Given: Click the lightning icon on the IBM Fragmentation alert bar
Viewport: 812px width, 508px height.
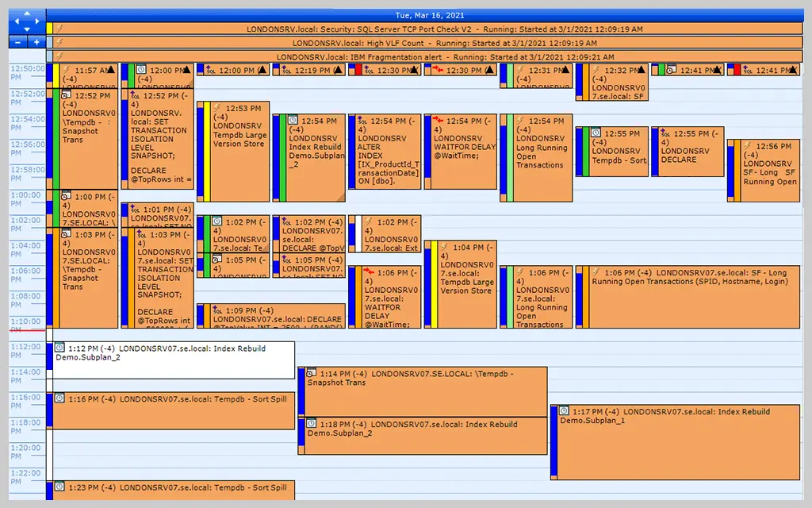Looking at the screenshot, I should pyautogui.click(x=59, y=56).
